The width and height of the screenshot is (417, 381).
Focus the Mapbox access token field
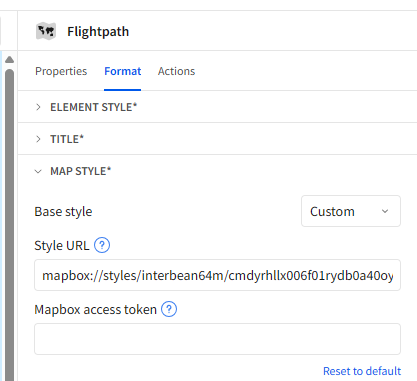click(x=217, y=339)
